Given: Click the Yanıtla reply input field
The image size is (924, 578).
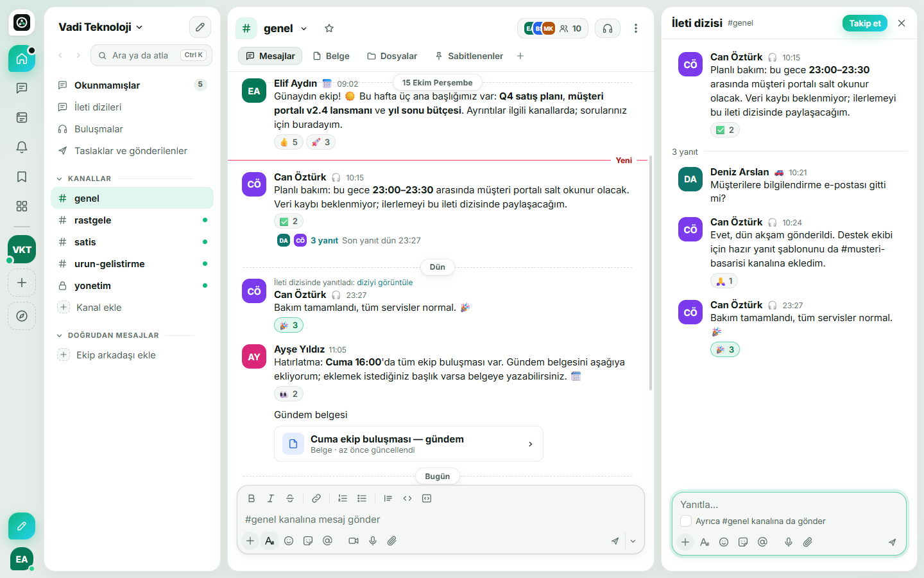Looking at the screenshot, I should [789, 505].
